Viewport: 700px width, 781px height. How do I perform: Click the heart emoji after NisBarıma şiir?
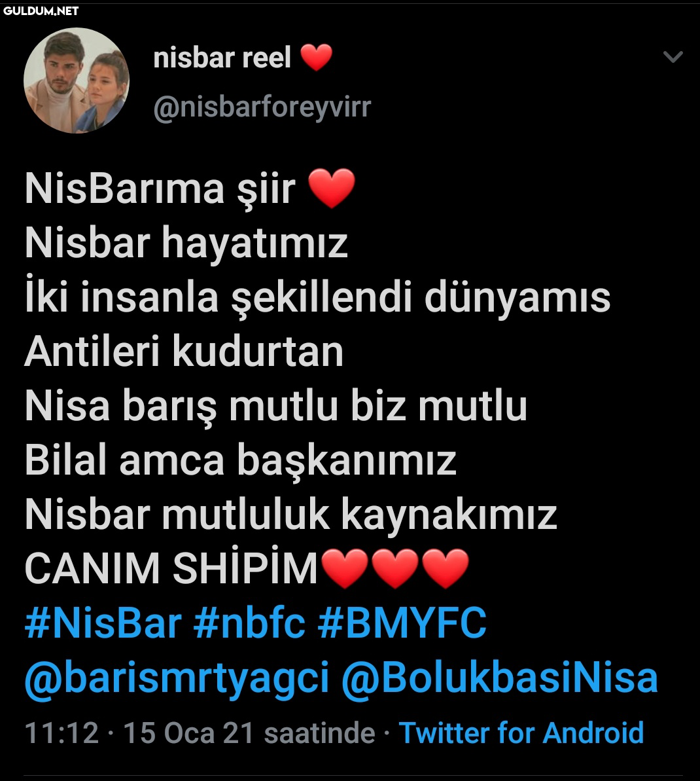[x=332, y=189]
